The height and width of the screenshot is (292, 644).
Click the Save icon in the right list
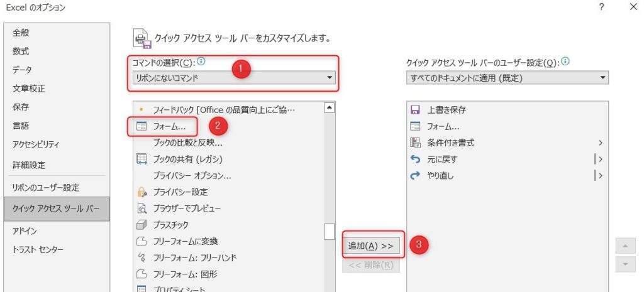pyautogui.click(x=415, y=110)
